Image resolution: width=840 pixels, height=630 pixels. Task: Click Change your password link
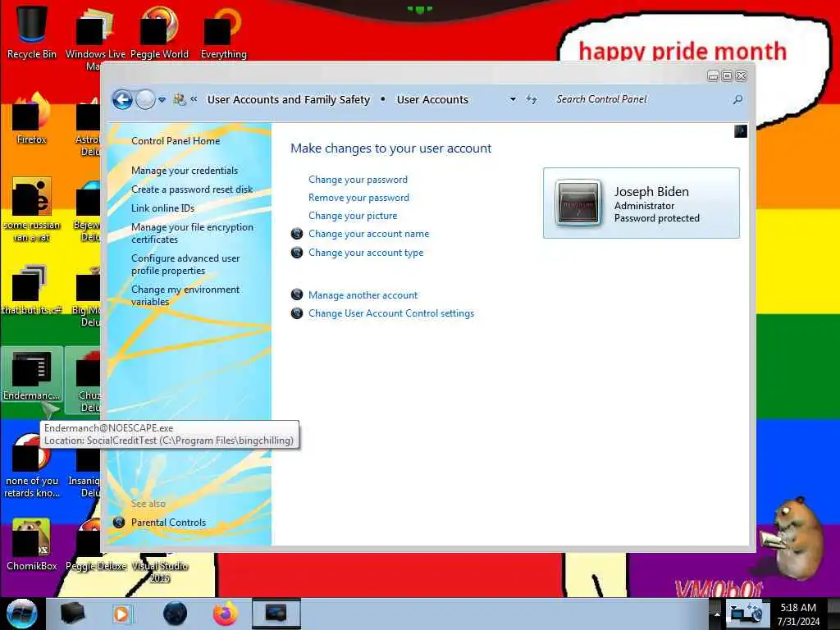click(x=358, y=180)
